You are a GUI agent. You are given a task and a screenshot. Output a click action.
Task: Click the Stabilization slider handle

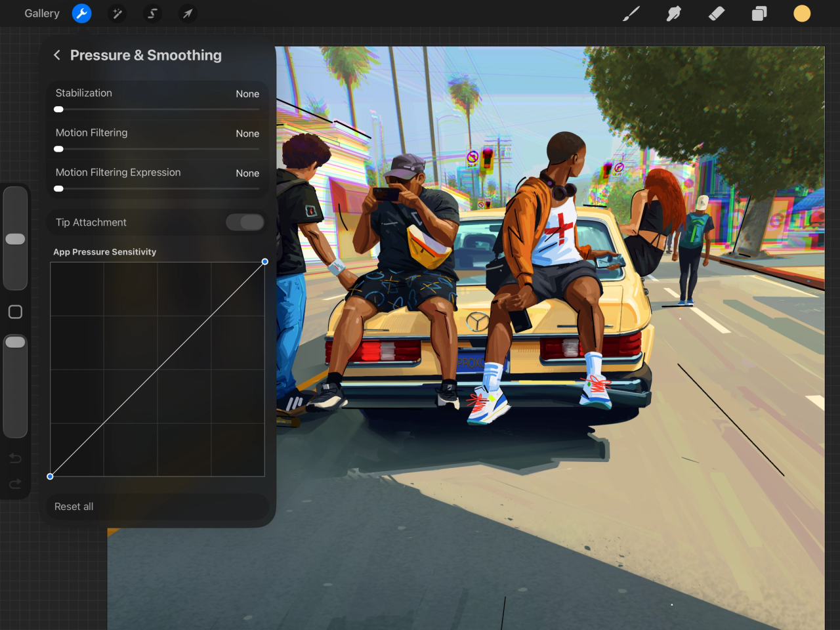(58, 110)
